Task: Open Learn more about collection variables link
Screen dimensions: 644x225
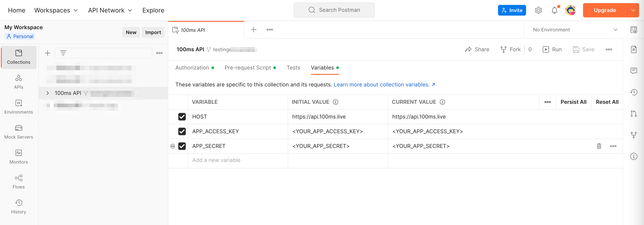Action: pyautogui.click(x=381, y=85)
